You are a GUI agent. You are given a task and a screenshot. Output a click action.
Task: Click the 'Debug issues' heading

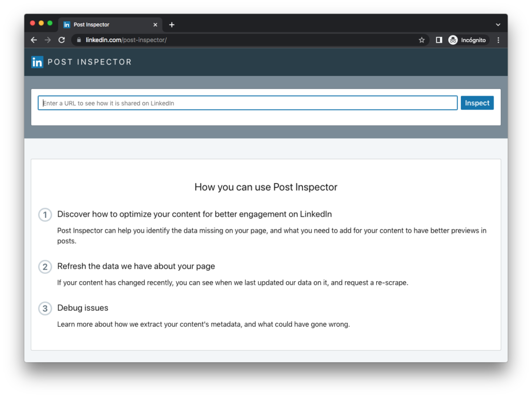(x=83, y=308)
